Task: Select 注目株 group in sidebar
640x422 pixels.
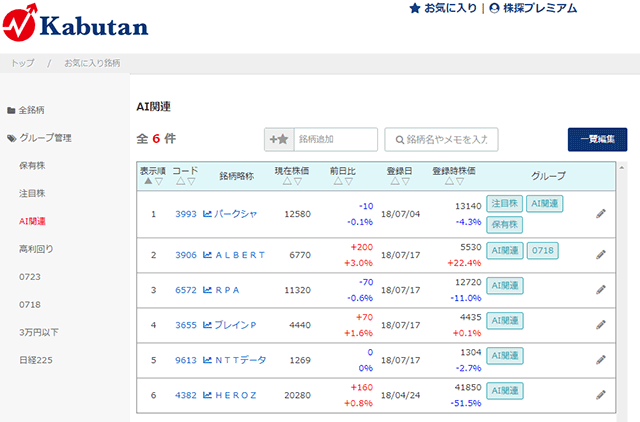Action: (x=32, y=193)
